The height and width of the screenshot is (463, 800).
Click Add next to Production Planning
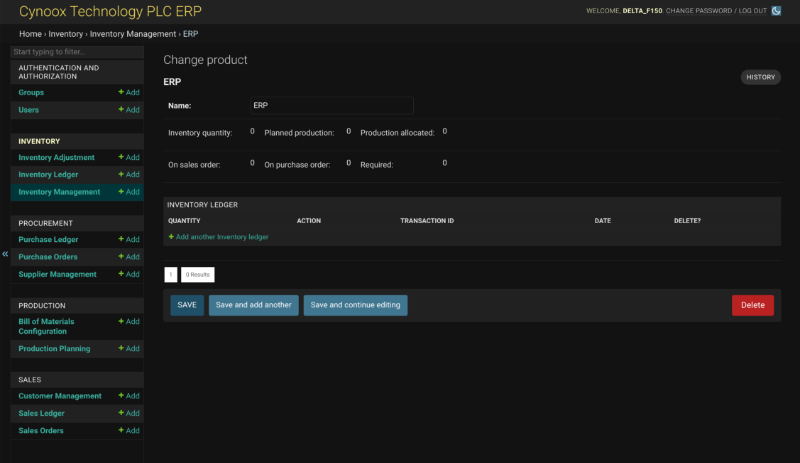129,349
